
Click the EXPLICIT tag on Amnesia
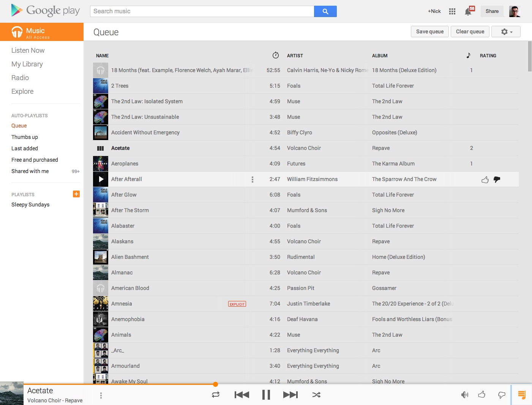pyautogui.click(x=237, y=304)
